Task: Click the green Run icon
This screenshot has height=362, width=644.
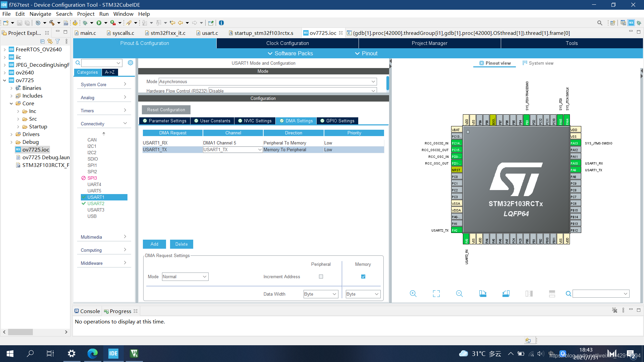Action: point(99,23)
